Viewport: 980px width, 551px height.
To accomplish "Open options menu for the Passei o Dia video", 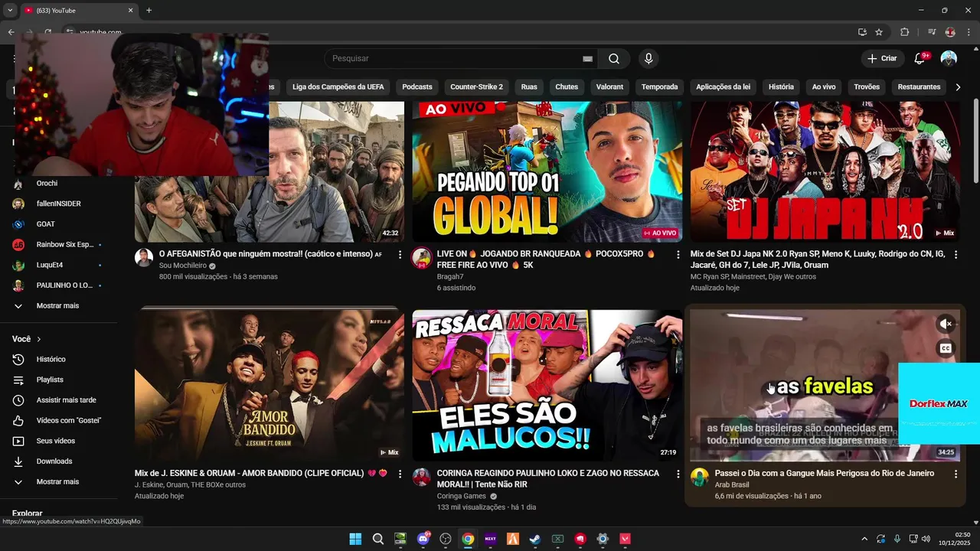I will tap(955, 474).
